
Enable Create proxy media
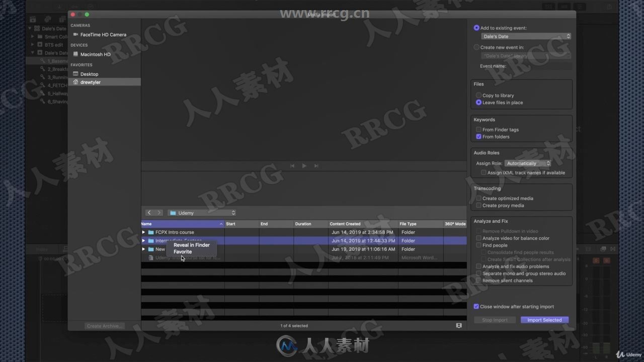tap(478, 206)
